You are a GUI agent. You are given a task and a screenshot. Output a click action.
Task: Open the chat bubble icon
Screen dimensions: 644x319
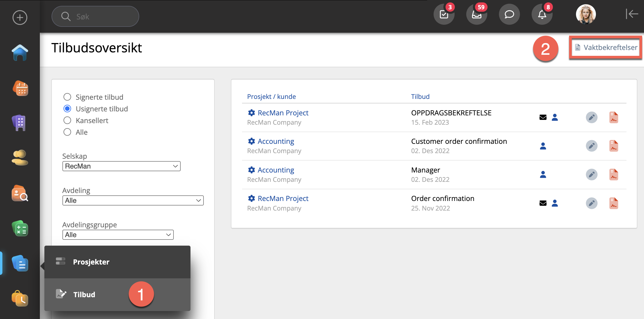pyautogui.click(x=509, y=14)
